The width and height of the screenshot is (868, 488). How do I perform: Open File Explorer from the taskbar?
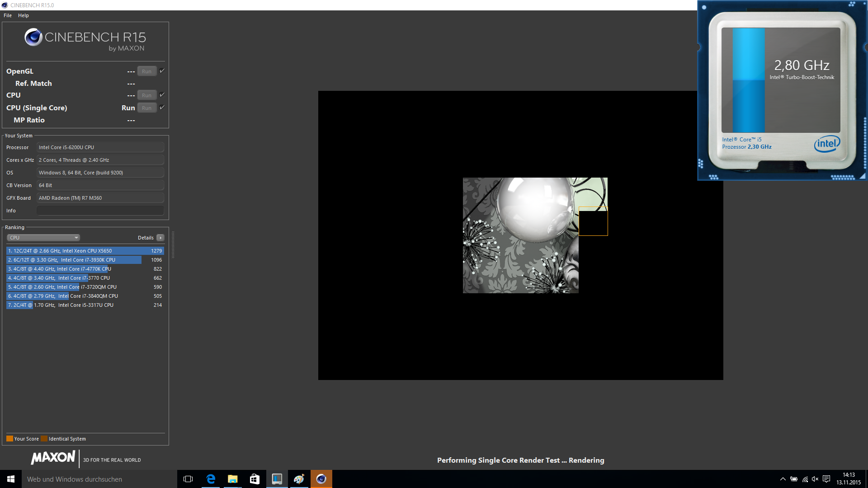point(232,479)
